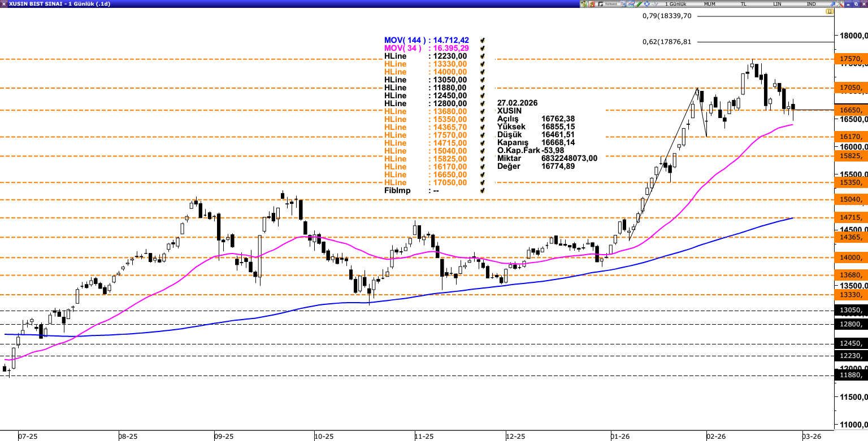Viewport: 868px width, 441px height.
Task: Select the TL currency option
Action: coord(743,4)
